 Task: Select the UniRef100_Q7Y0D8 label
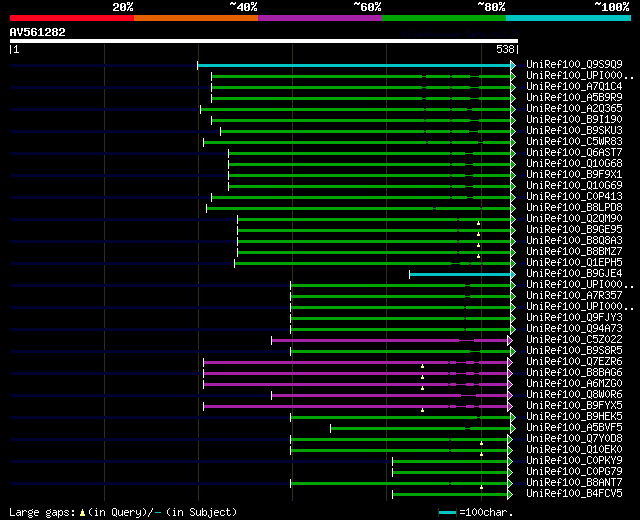pyautogui.click(x=574, y=439)
